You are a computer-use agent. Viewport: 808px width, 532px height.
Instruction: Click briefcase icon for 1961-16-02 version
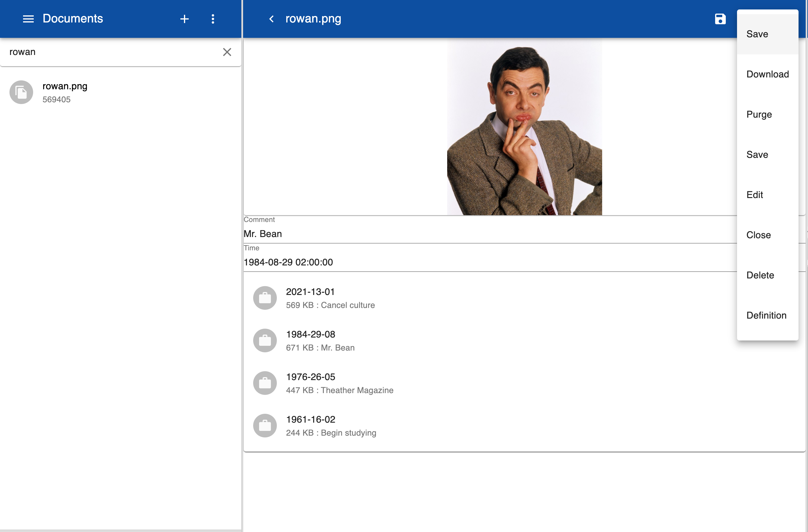pos(265,426)
